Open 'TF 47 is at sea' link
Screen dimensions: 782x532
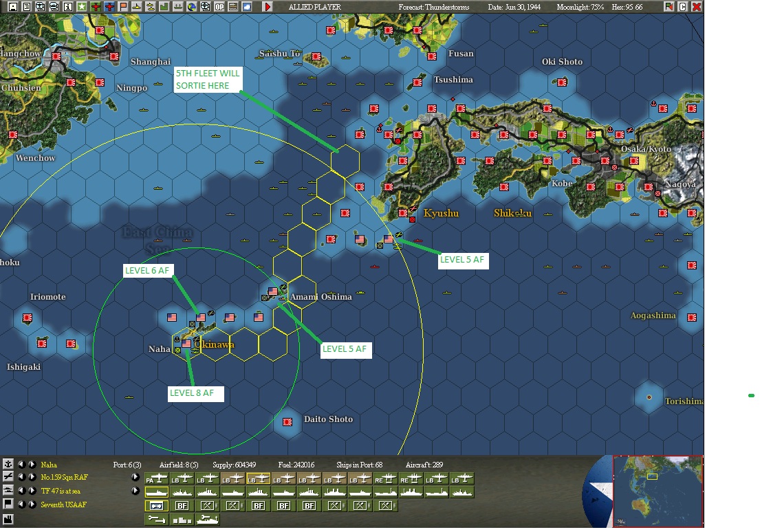pyautogui.click(x=61, y=491)
